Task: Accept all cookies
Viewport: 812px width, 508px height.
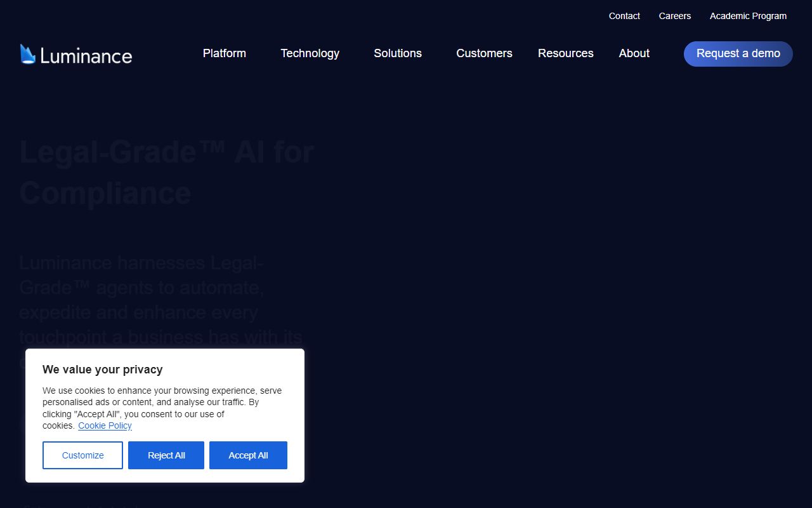Action: (248, 455)
